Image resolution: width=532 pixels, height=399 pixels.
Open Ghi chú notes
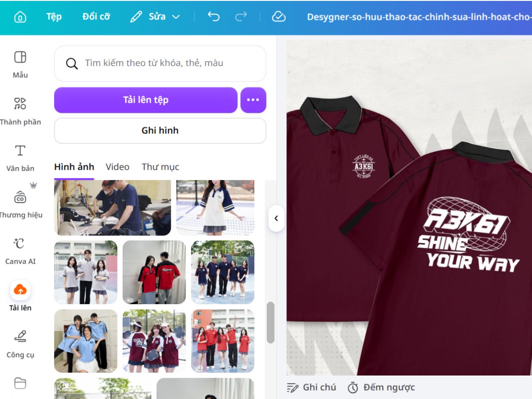311,387
